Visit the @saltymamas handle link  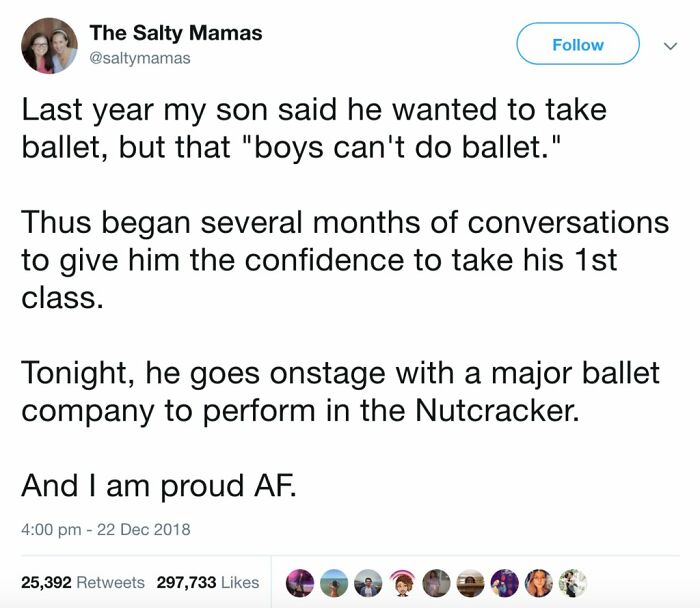pos(140,58)
